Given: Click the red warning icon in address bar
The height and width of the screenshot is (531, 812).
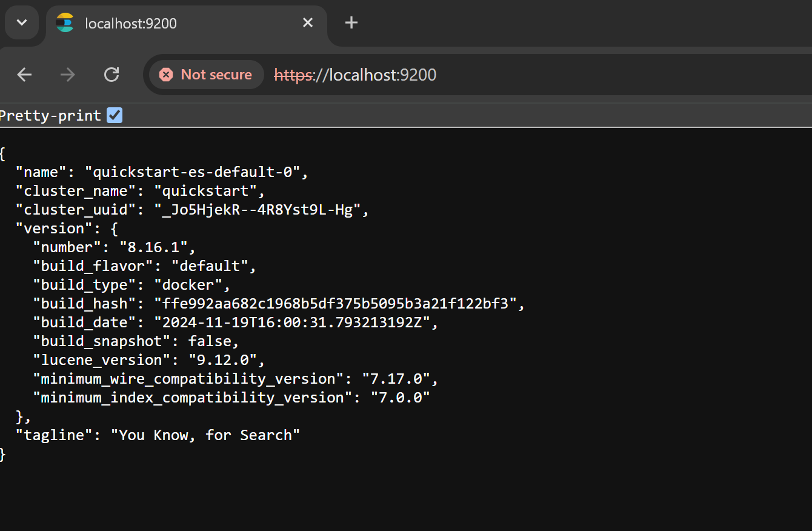Looking at the screenshot, I should pyautogui.click(x=165, y=75).
